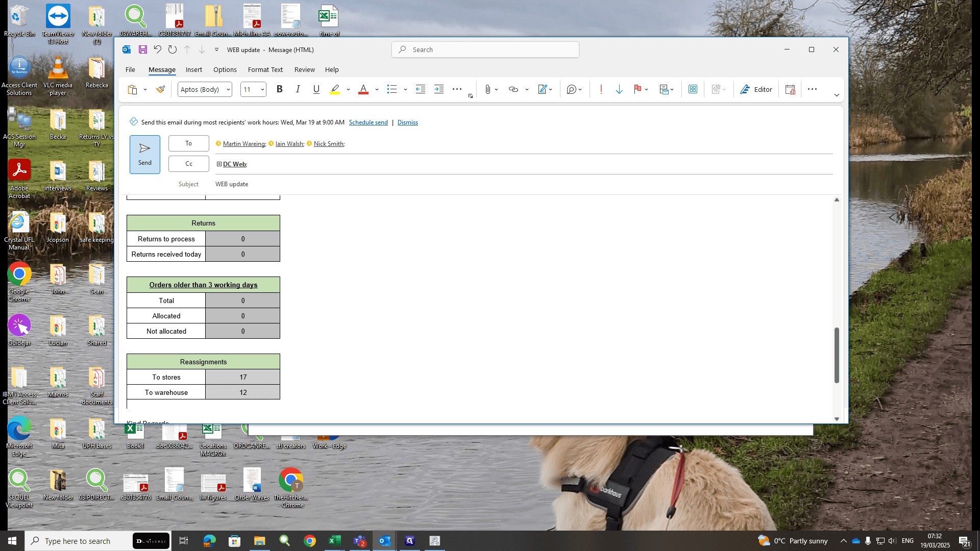Click the To recipients button
The width and height of the screenshot is (980, 551).
tap(189, 143)
